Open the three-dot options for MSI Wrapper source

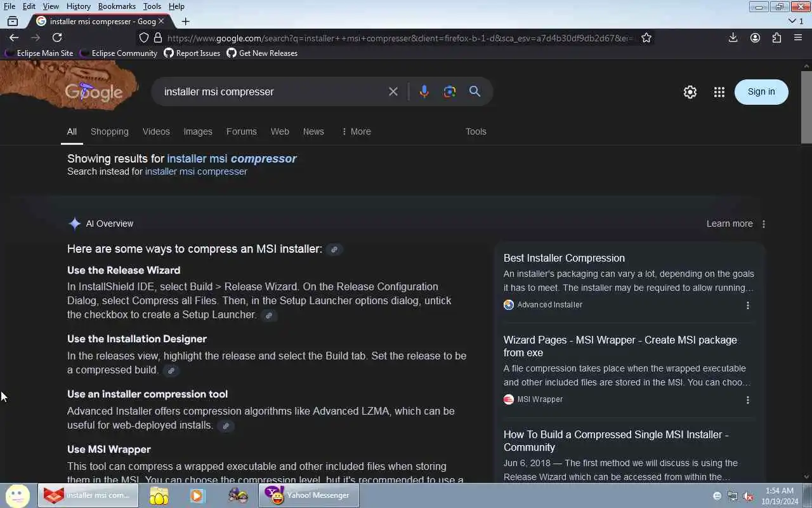click(748, 400)
